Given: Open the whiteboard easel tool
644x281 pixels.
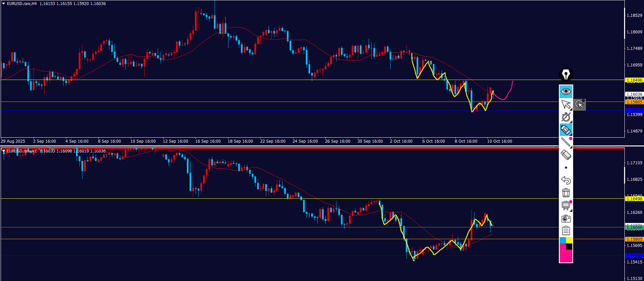Looking at the screenshot, I should tap(566, 205).
